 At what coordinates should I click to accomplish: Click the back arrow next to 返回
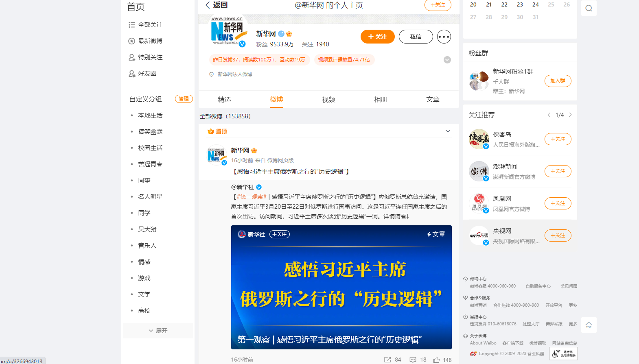(x=208, y=5)
